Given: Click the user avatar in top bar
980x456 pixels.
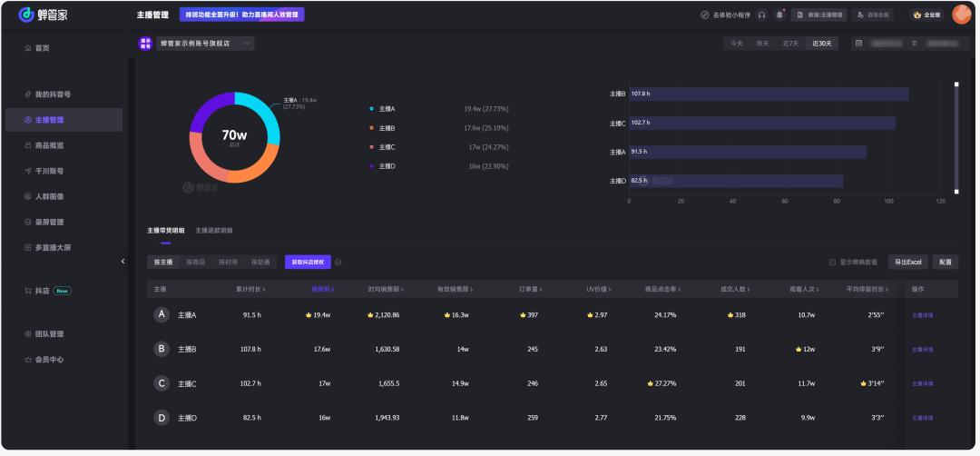Looking at the screenshot, I should pyautogui.click(x=961, y=15).
